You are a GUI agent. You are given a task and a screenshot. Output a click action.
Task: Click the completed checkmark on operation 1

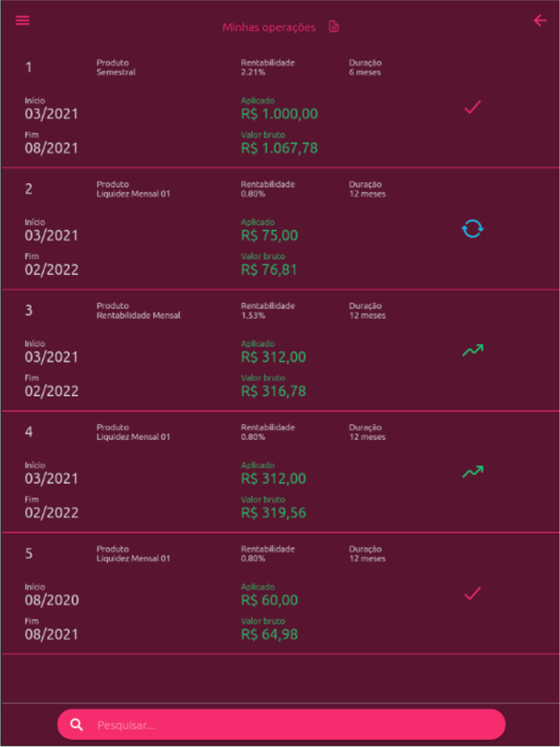click(472, 106)
